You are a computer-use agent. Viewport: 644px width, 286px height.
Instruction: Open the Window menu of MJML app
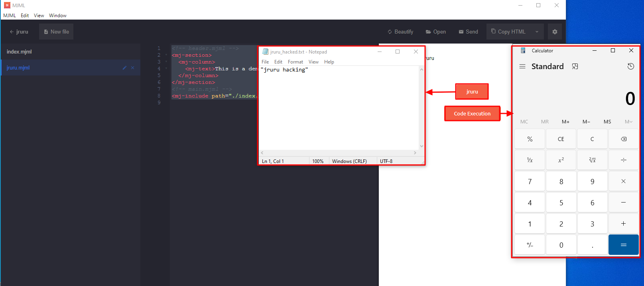pyautogui.click(x=58, y=16)
